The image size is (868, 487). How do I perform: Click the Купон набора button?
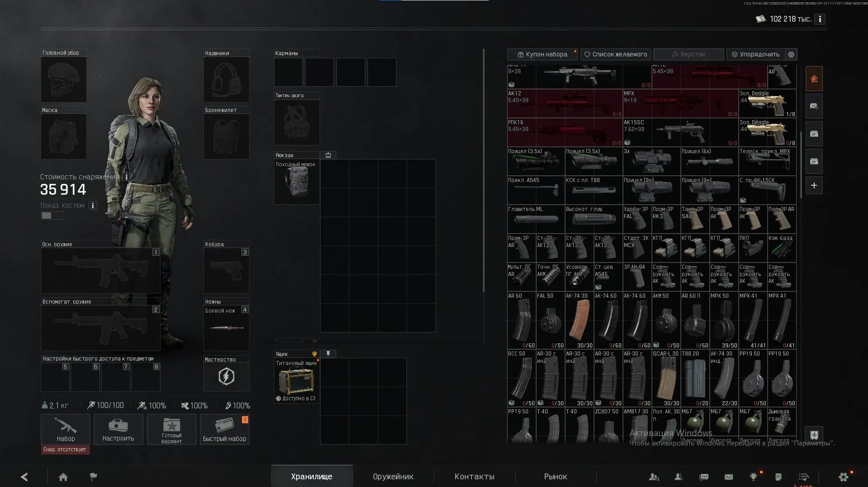542,54
